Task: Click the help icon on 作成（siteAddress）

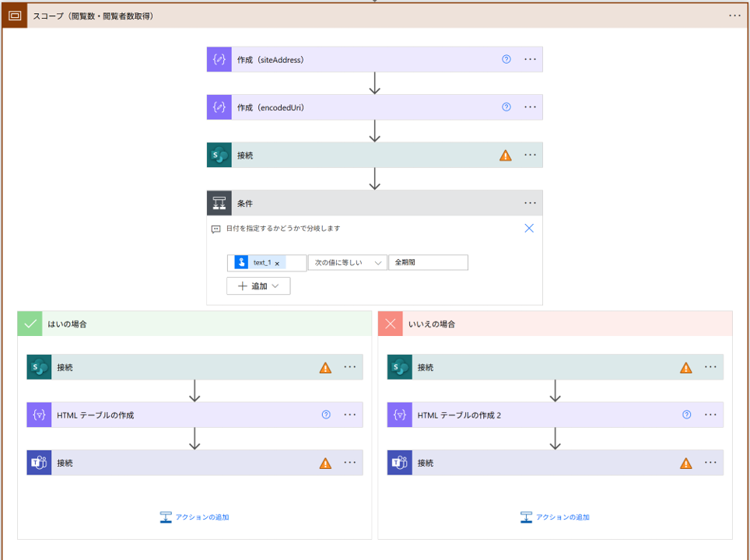Action: (x=506, y=59)
